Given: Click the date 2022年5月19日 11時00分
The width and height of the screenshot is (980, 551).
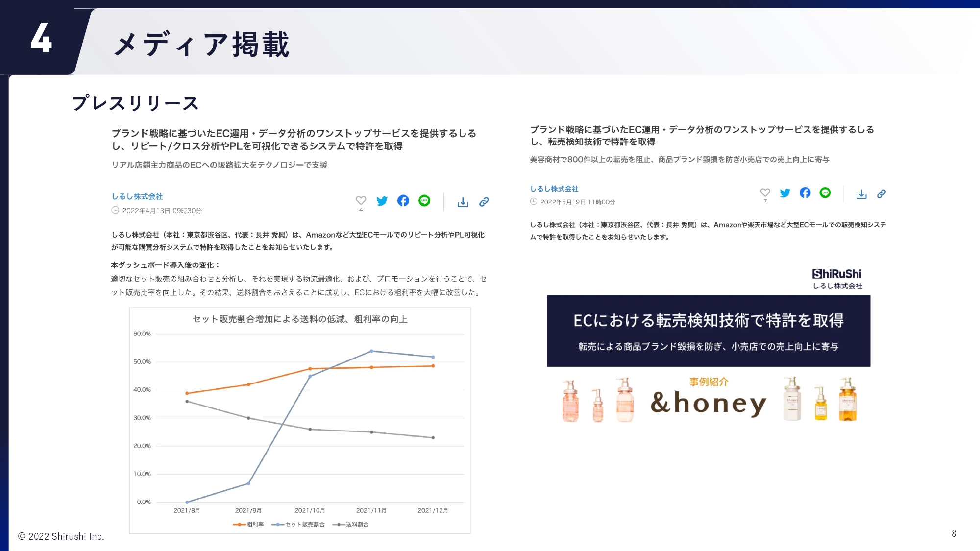Looking at the screenshot, I should [x=578, y=202].
